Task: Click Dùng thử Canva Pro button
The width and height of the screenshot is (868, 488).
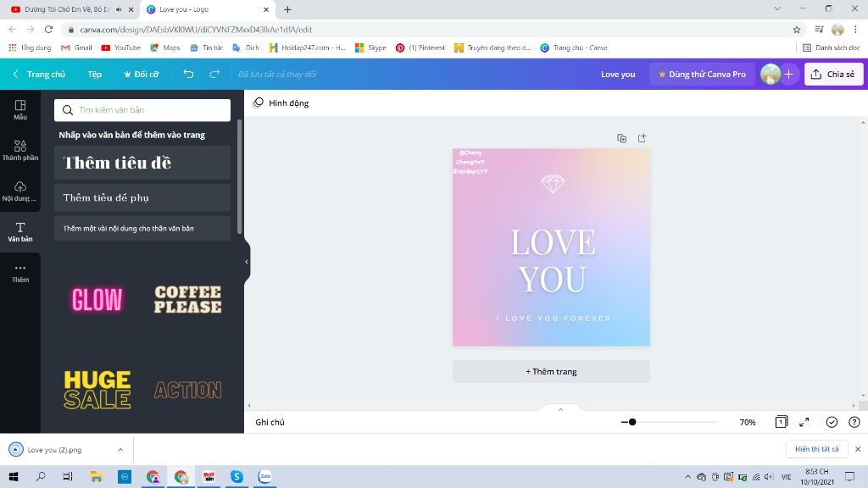Action: tap(701, 75)
